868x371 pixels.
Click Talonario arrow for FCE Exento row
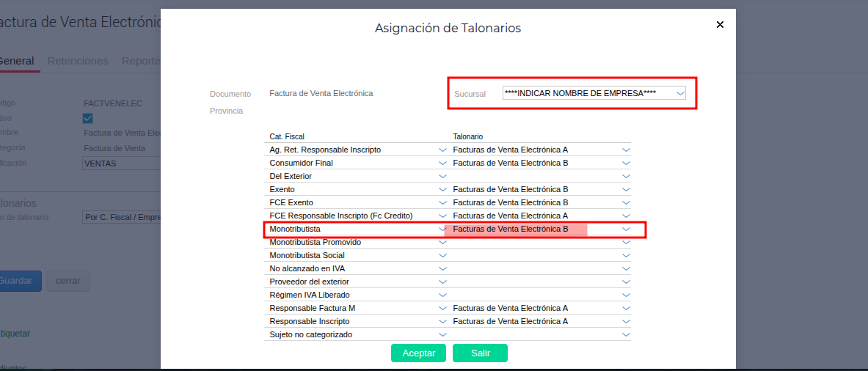pyautogui.click(x=626, y=202)
